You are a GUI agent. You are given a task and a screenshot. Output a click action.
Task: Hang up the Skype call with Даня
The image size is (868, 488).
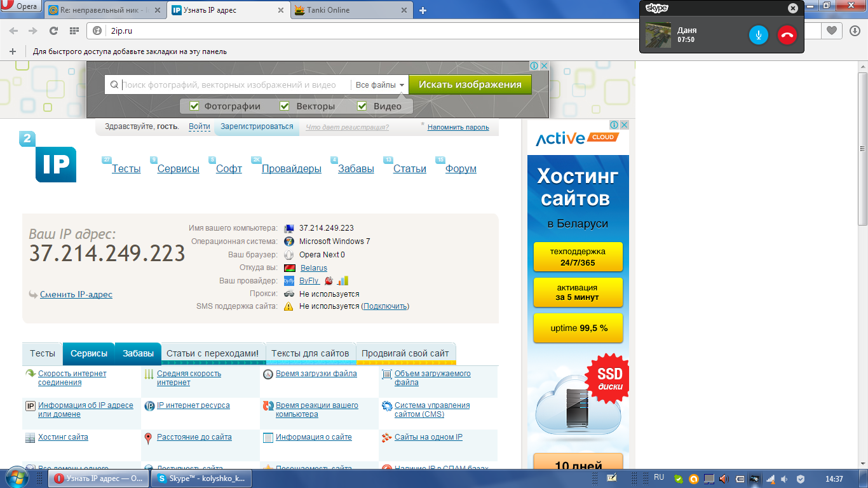[x=787, y=35]
